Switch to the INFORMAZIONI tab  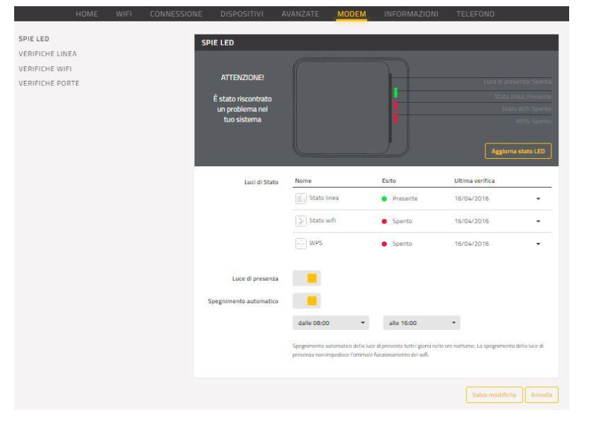pyautogui.click(x=411, y=14)
